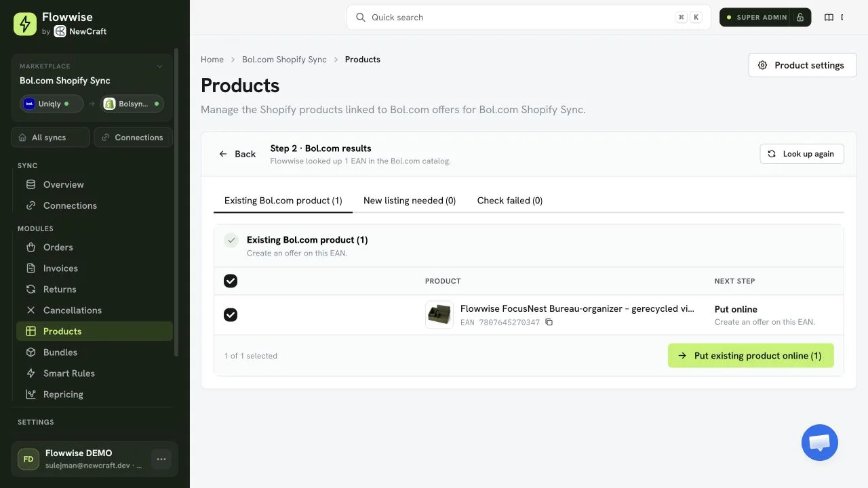The height and width of the screenshot is (488, 868).
Task: Open the documentation book icon
Action: pyautogui.click(x=829, y=18)
